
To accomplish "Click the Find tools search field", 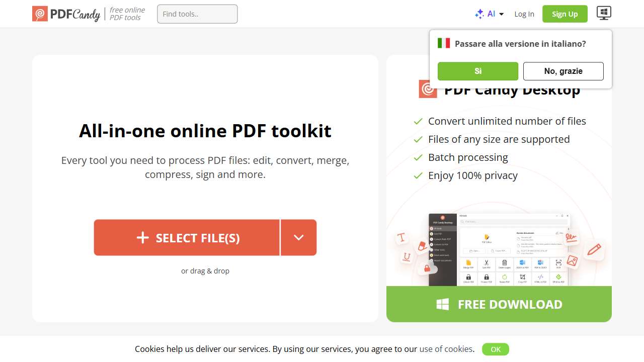I will tap(197, 14).
